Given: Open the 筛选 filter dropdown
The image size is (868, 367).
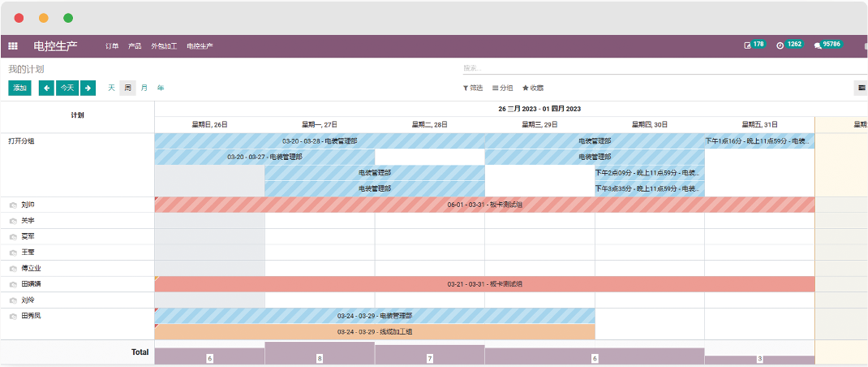Looking at the screenshot, I should (473, 88).
